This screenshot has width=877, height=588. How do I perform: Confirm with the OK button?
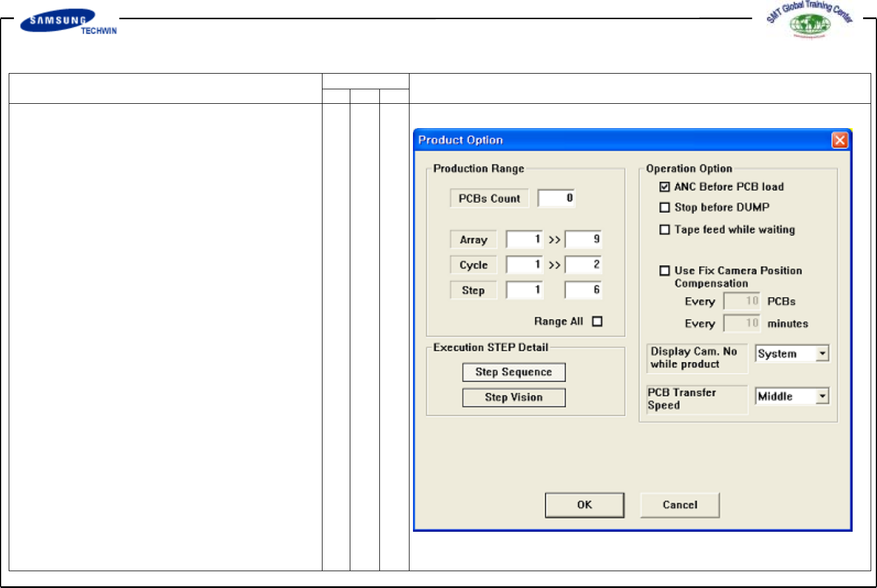(x=584, y=505)
